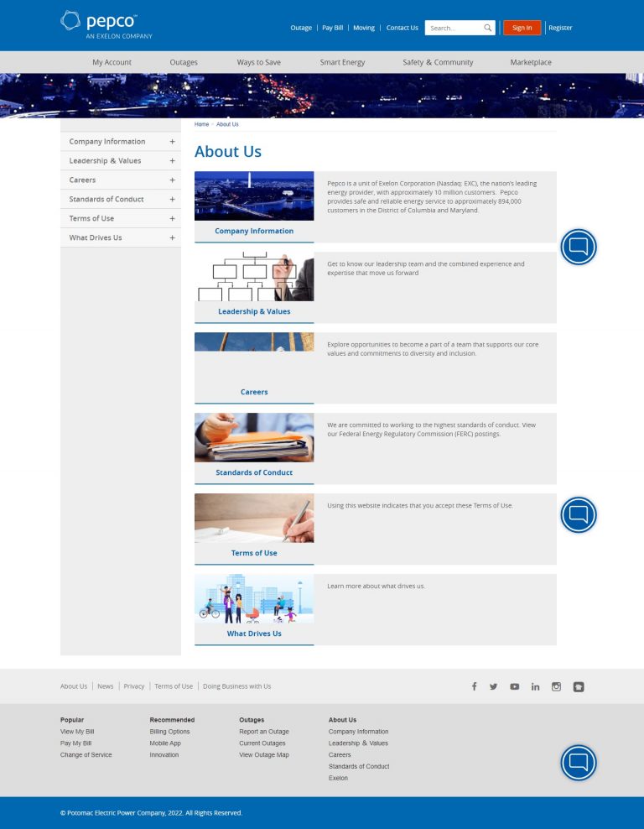
Task: Click the Outage header link
Action: coord(301,28)
